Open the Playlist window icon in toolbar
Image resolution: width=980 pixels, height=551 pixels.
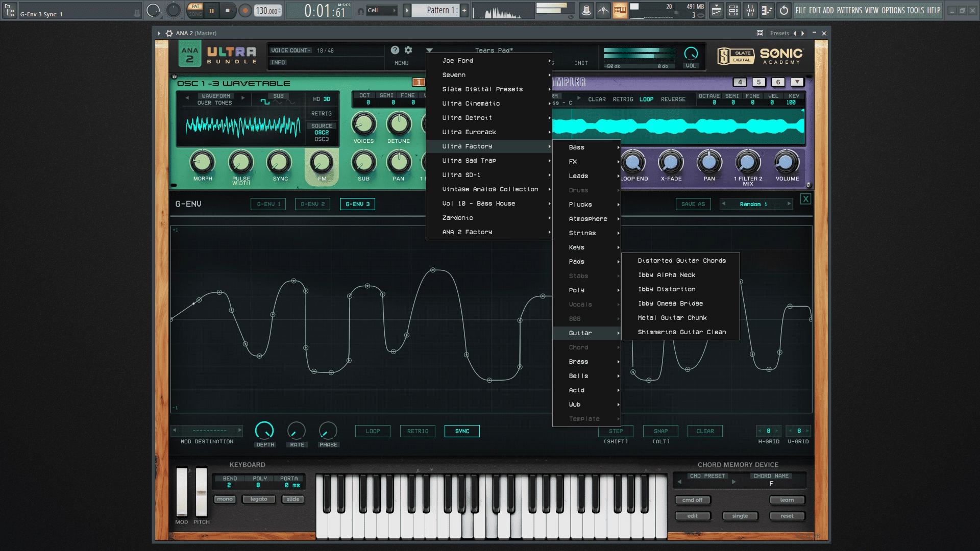click(x=717, y=10)
